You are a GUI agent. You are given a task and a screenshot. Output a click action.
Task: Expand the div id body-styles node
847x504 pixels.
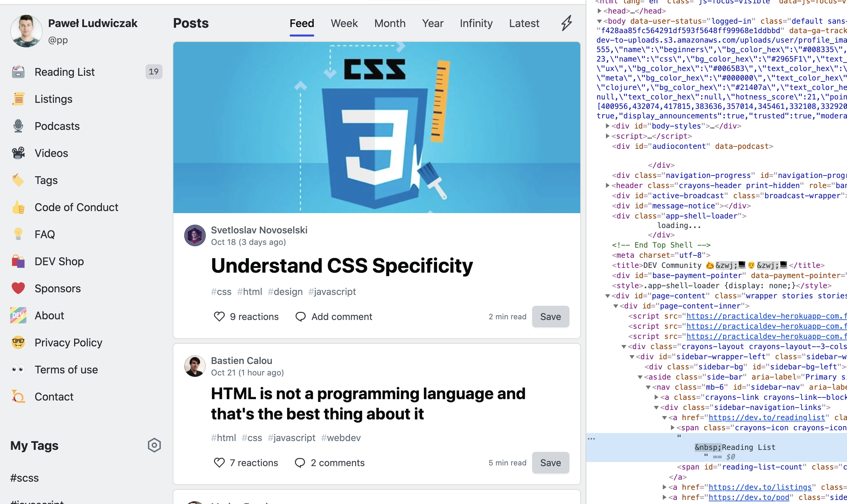pyautogui.click(x=608, y=126)
